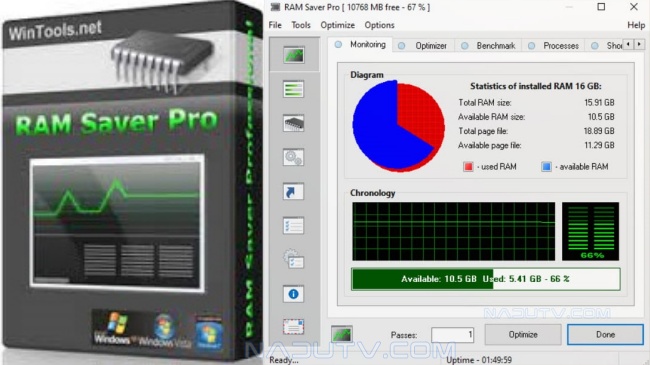Open the settings checklist gear sidebar icon
650x365 pixels.
pos(293,259)
